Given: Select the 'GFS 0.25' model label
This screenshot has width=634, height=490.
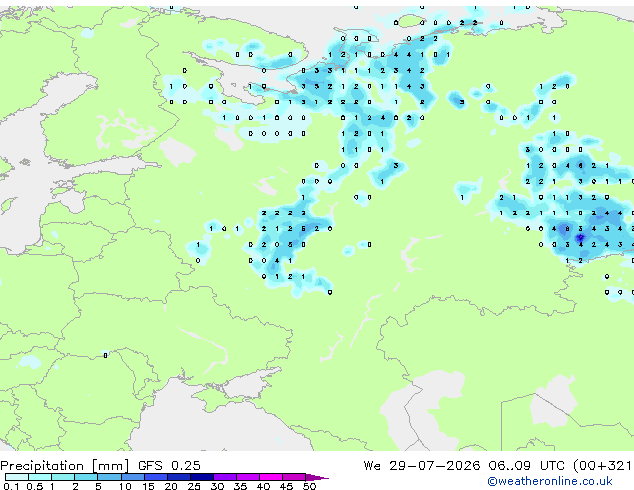Looking at the screenshot, I should pyautogui.click(x=169, y=466).
